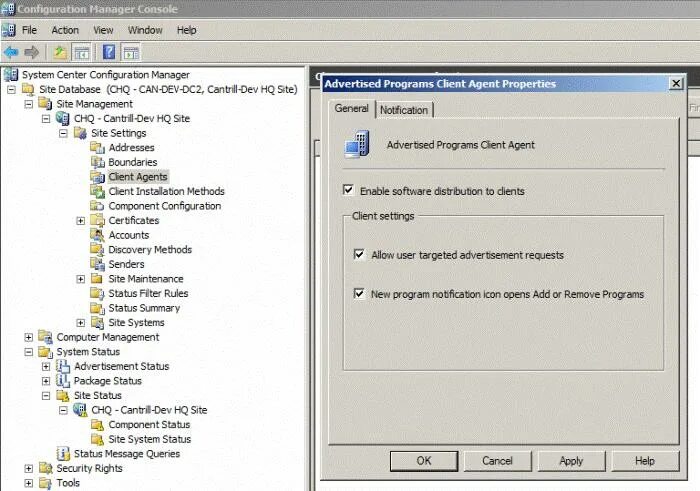Viewport: 700px width, 491px height.
Task: Click the Client Installation Methods icon
Action: [97, 191]
